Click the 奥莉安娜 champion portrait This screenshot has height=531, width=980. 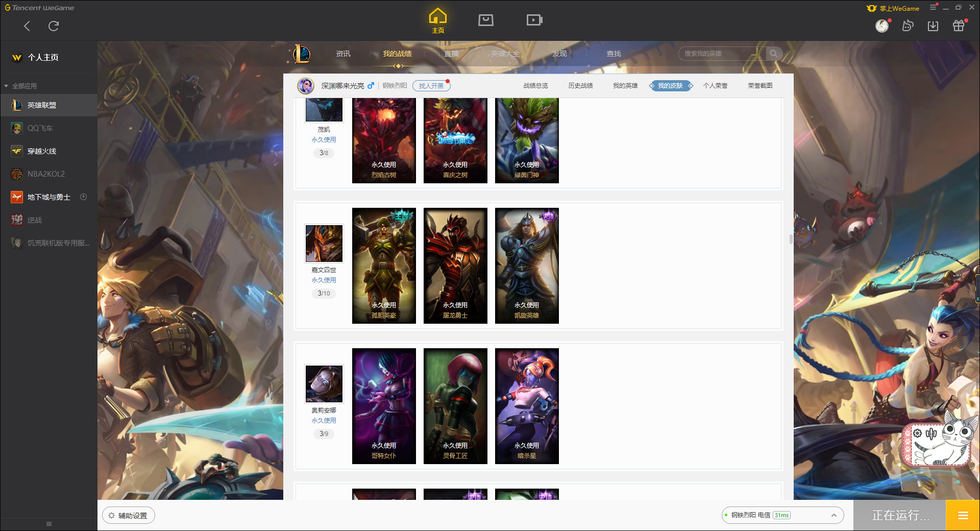324,383
